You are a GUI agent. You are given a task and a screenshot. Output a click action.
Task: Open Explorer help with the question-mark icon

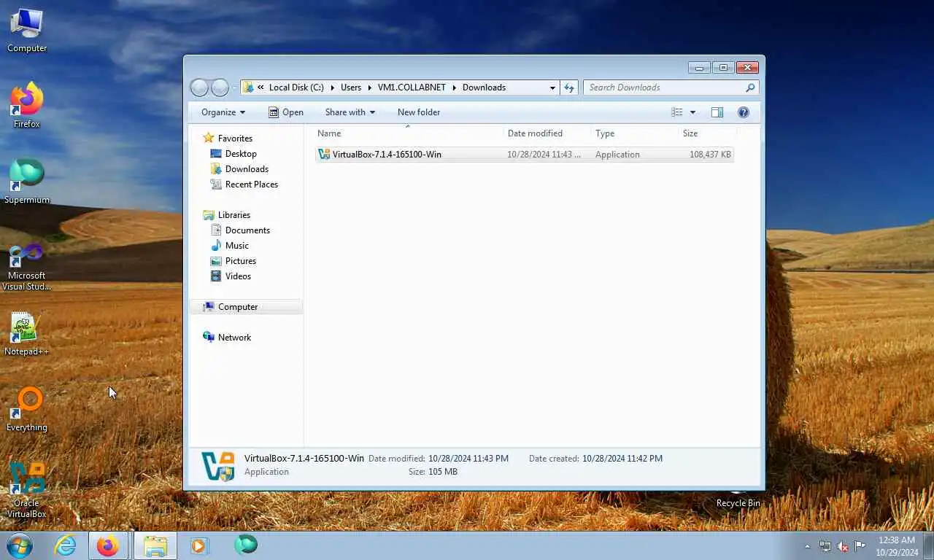744,112
